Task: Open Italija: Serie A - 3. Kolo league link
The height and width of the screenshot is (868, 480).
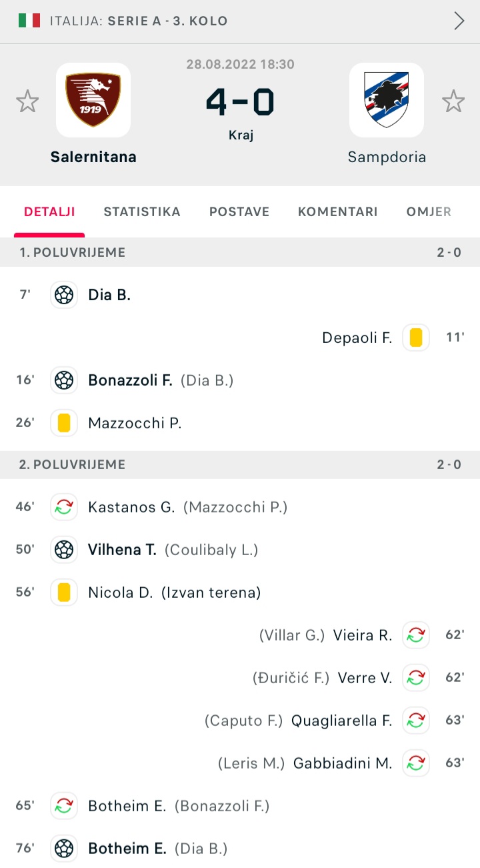Action: pyautogui.click(x=139, y=21)
